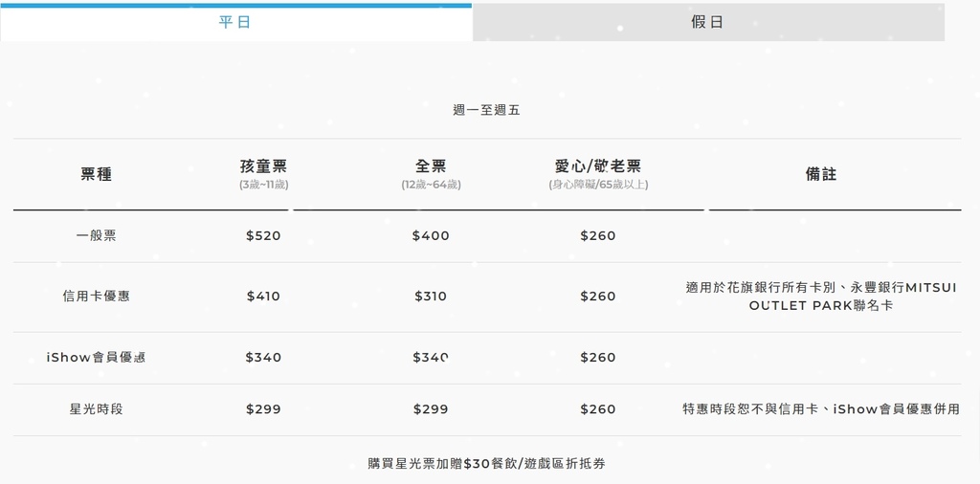Viewport: 980px width, 484px height.
Task: Click the 信用卡優惠 row label
Action: click(96, 297)
